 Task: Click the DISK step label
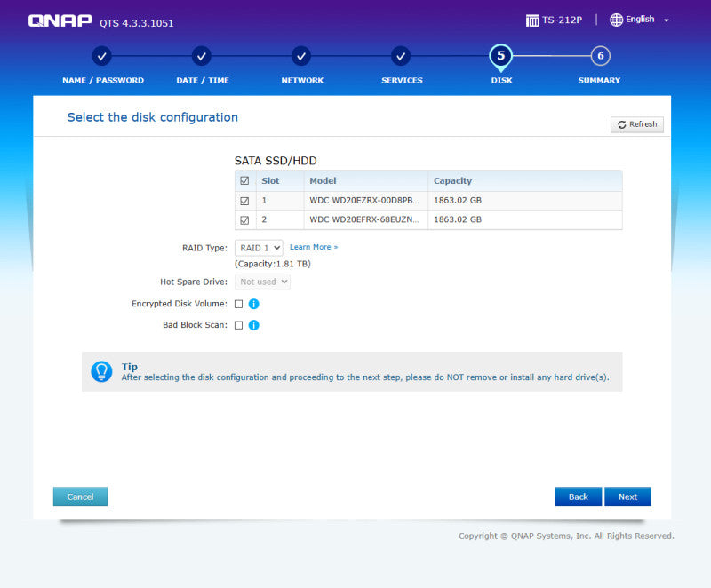click(501, 80)
